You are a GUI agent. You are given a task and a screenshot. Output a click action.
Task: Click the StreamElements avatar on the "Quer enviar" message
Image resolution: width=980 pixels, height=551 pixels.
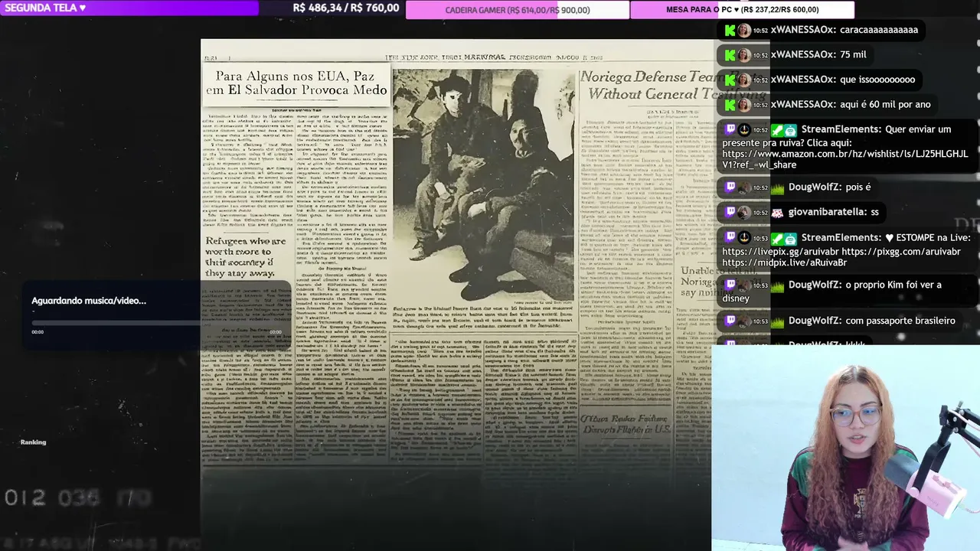pyautogui.click(x=744, y=130)
